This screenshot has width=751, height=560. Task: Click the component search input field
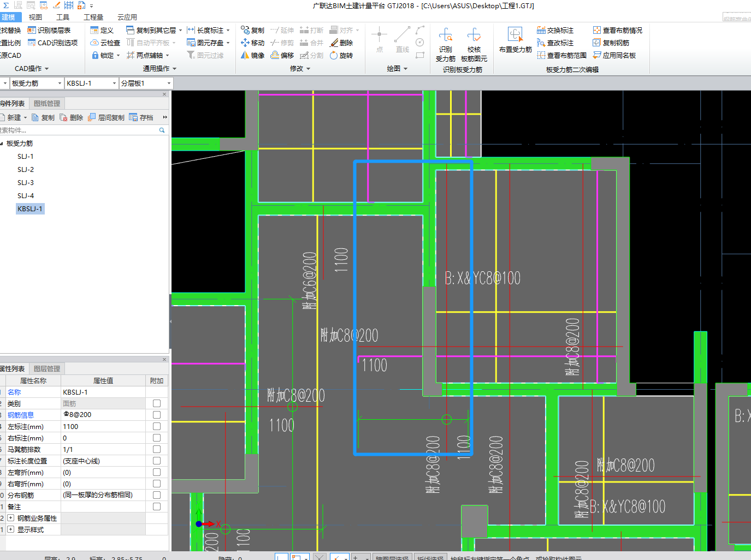pos(78,130)
